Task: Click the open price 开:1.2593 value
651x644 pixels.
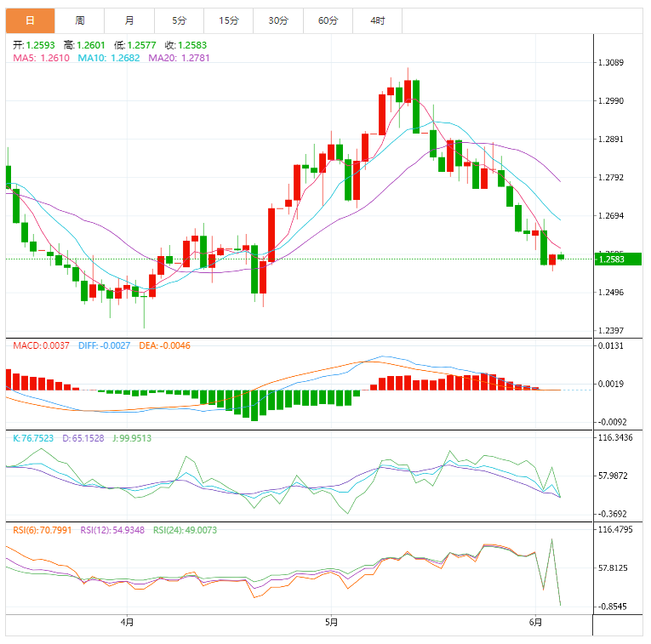Action: 34,45
